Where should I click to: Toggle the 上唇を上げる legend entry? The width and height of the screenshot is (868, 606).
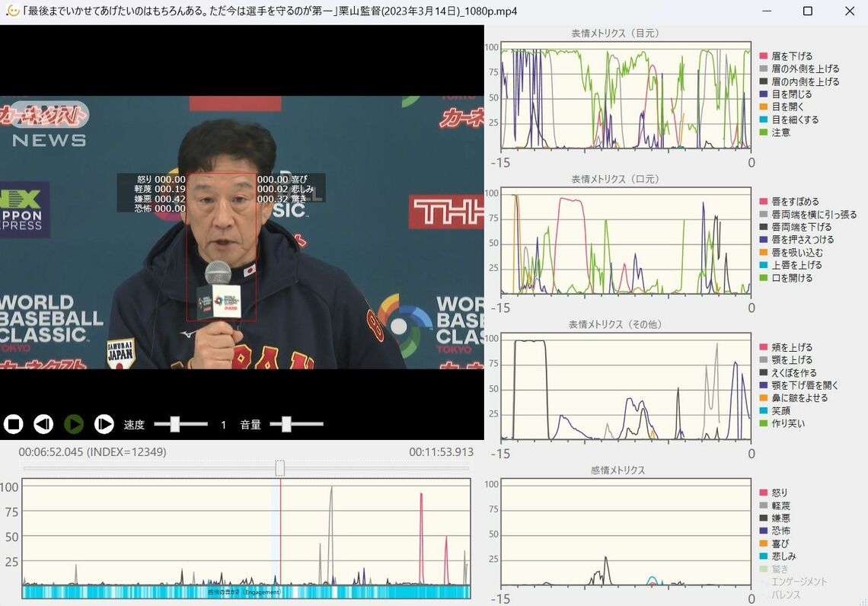tap(790, 265)
